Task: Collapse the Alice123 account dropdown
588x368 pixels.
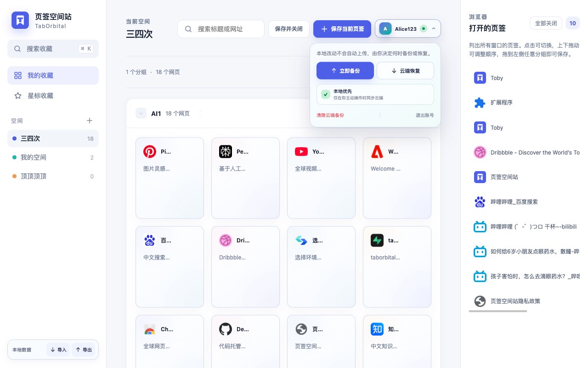Action: [434, 29]
